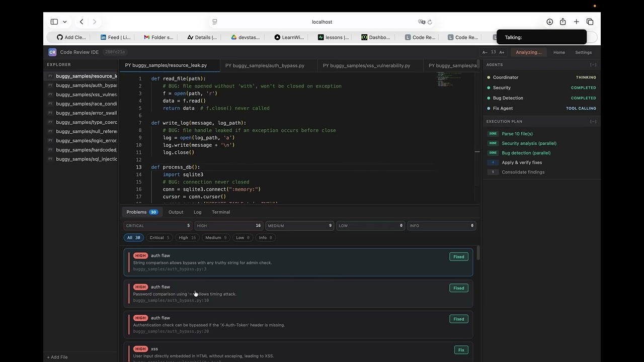The image size is (644, 362).
Task: Select the Coordinator agent row
Action: 541,77
